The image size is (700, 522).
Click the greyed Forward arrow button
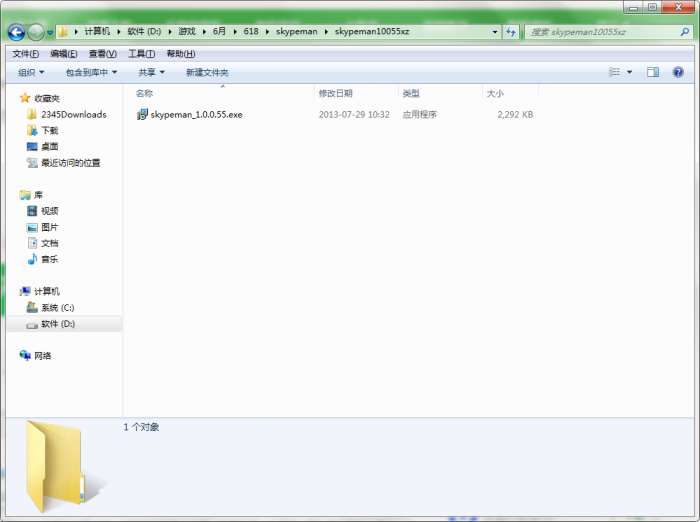click(36, 32)
